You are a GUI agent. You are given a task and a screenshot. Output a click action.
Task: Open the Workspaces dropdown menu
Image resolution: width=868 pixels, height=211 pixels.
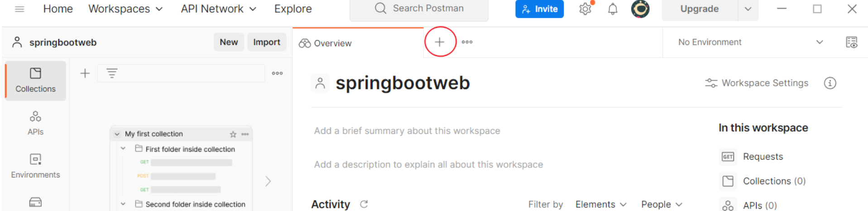[125, 9]
